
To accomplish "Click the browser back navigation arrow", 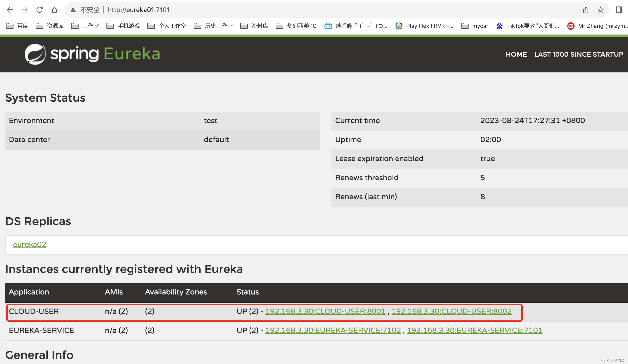I will pyautogui.click(x=10, y=10).
